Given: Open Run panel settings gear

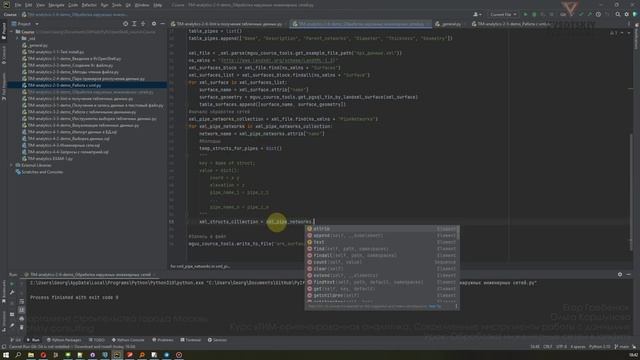Looking at the screenshot, I should tap(620, 275).
